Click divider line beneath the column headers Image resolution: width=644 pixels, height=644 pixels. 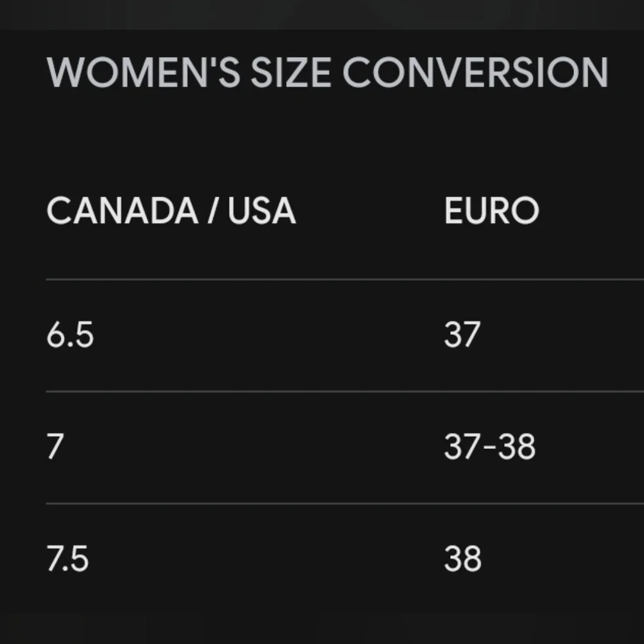pos(345,279)
